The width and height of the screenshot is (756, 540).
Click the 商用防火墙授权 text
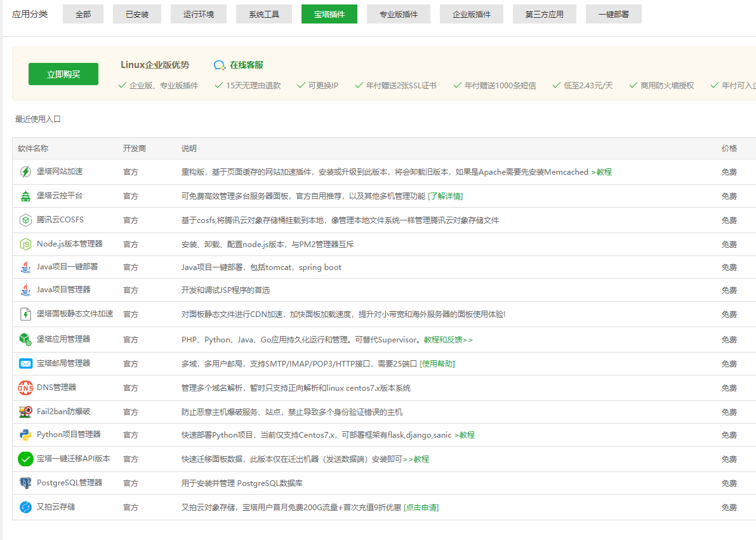click(x=666, y=85)
